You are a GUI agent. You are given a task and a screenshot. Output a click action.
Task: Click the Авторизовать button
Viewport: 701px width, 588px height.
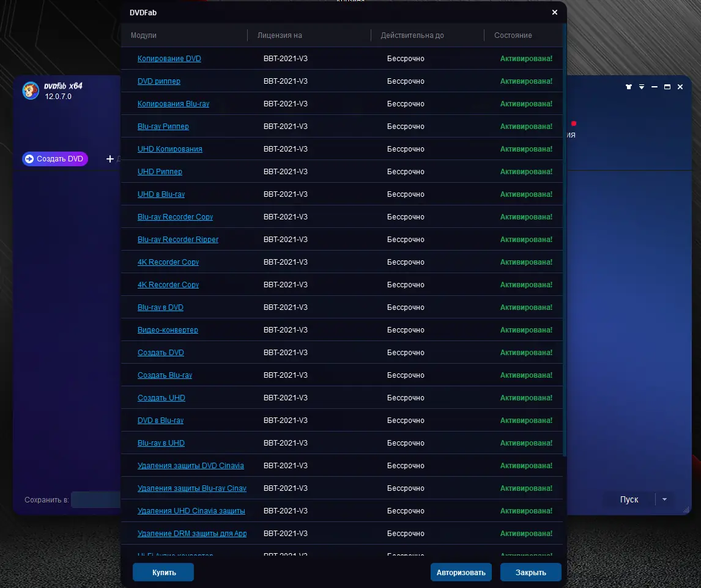click(x=461, y=572)
